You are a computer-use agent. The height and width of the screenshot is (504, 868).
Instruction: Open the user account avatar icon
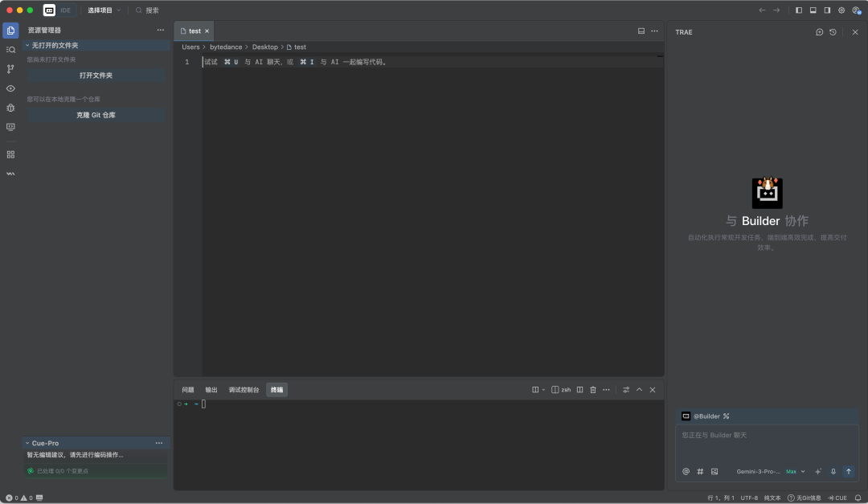pos(857,10)
